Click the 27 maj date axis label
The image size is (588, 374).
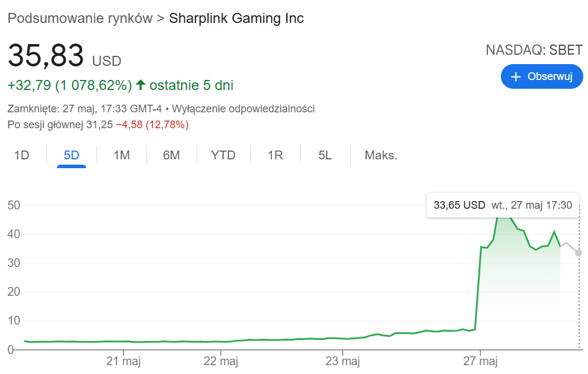point(480,360)
